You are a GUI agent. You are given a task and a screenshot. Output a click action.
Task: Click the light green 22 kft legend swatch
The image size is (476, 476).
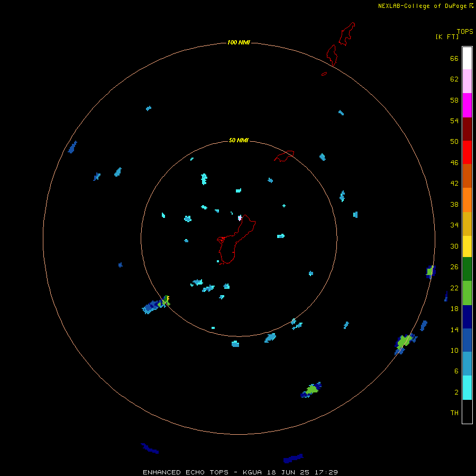point(467,293)
